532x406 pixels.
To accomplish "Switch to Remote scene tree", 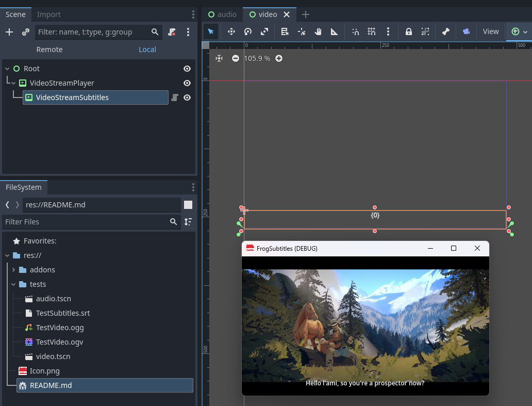I will pos(49,50).
